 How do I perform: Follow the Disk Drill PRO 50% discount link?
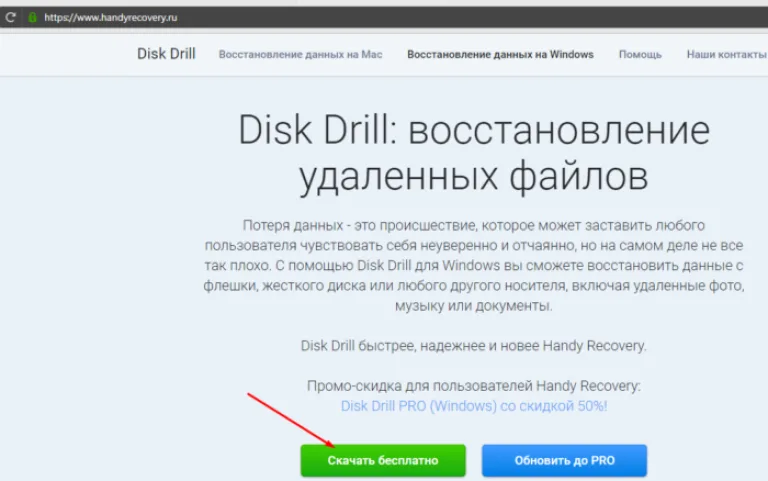coord(474,406)
